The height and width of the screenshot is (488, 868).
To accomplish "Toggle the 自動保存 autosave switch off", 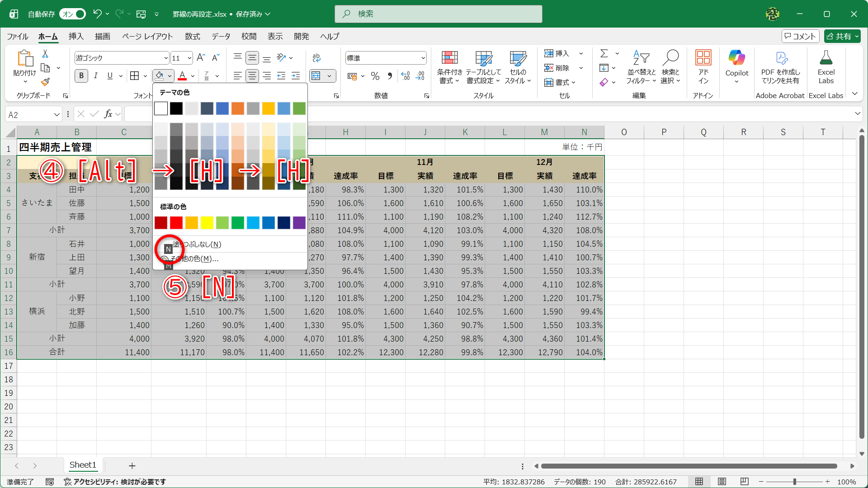I will click(72, 14).
